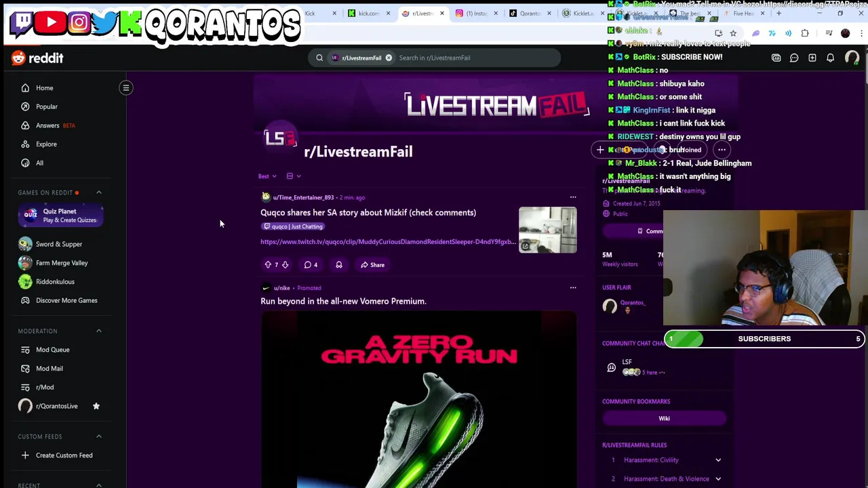The width and height of the screenshot is (868, 488).
Task: Collapse the Recent section
Action: point(98,485)
